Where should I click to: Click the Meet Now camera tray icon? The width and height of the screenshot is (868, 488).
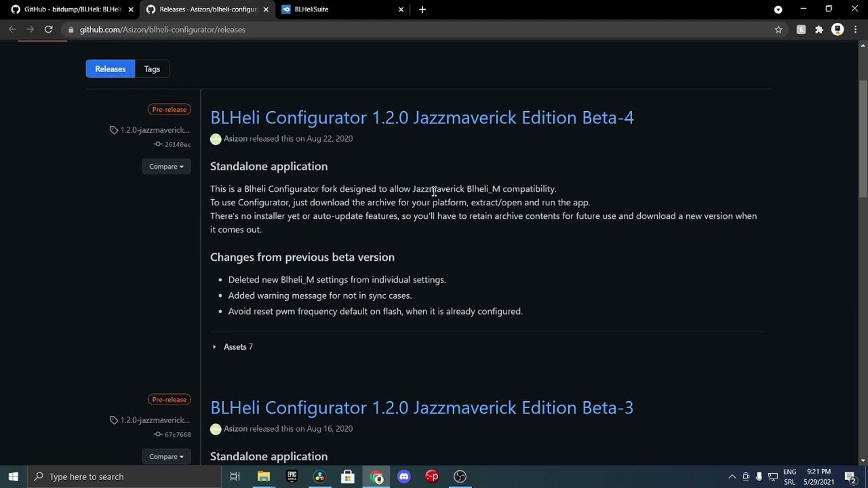tap(746, 476)
